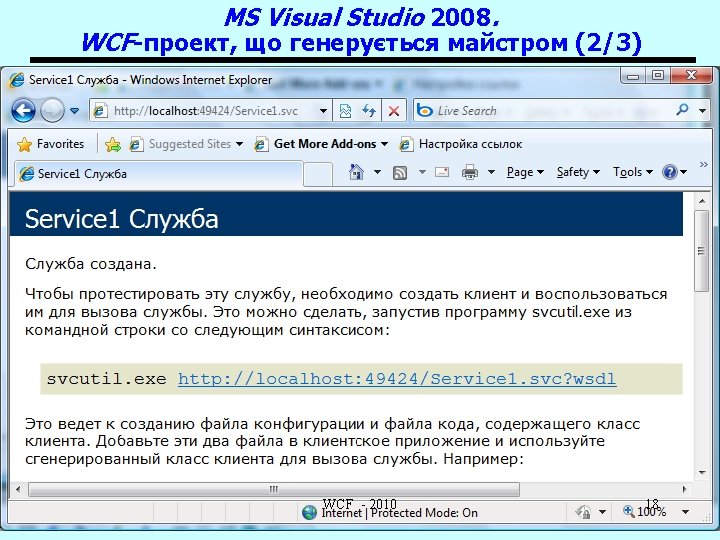Image resolution: width=720 pixels, height=540 pixels.
Task: Click the scroll right arrow
Action: [x=684, y=489]
